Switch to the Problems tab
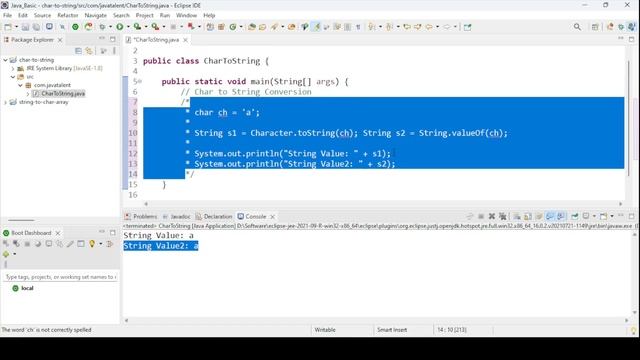Viewport: 640px width, 360px height. coord(141,216)
